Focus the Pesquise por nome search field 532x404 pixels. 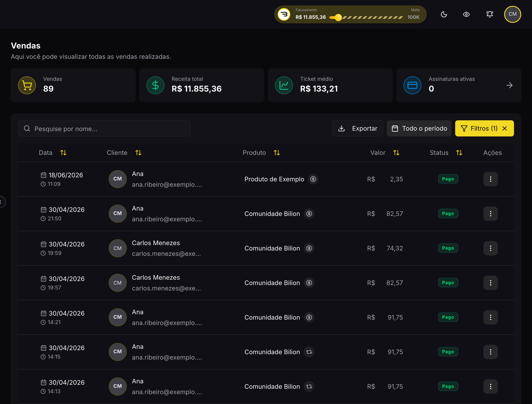click(x=104, y=128)
